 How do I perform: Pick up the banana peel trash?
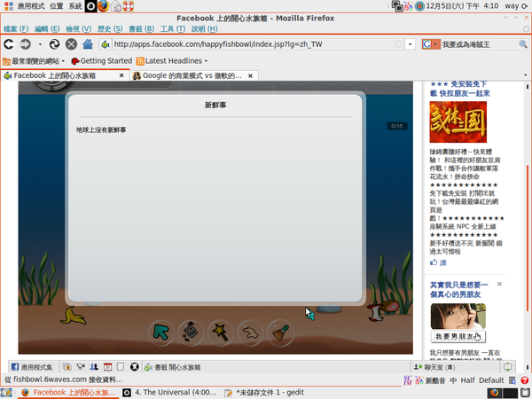(x=73, y=316)
